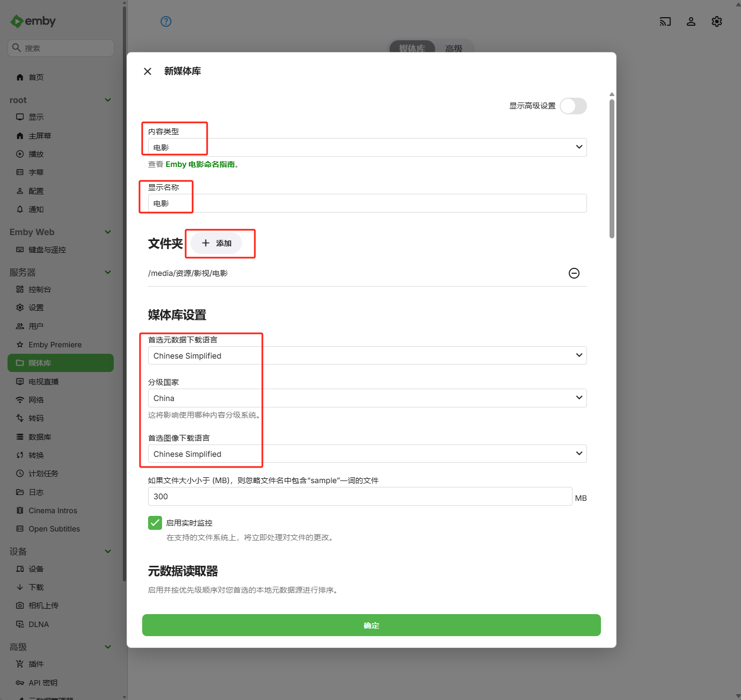Collapse the root section in sidebar

[x=107, y=100]
